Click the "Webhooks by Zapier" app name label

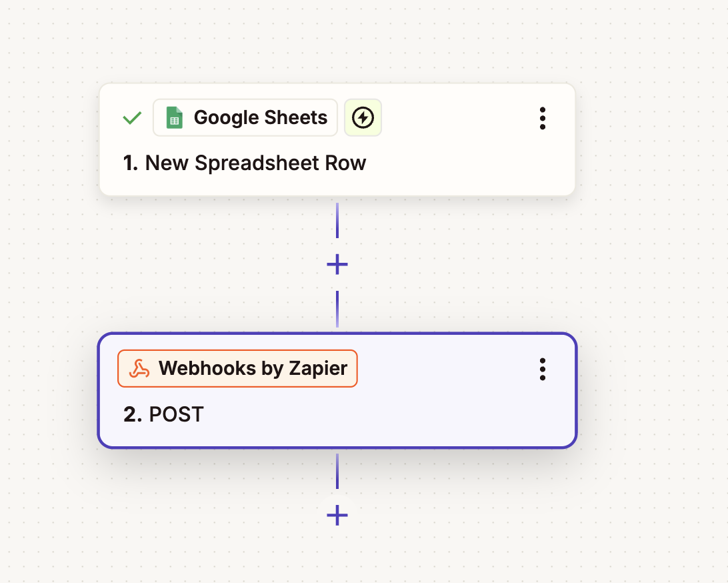[253, 368]
